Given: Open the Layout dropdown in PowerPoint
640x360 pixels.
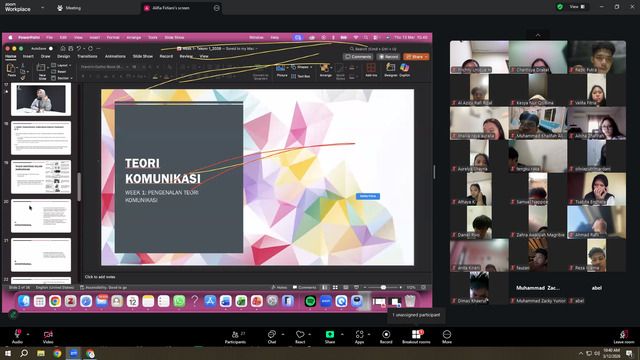Looking at the screenshot, I should [62, 65].
